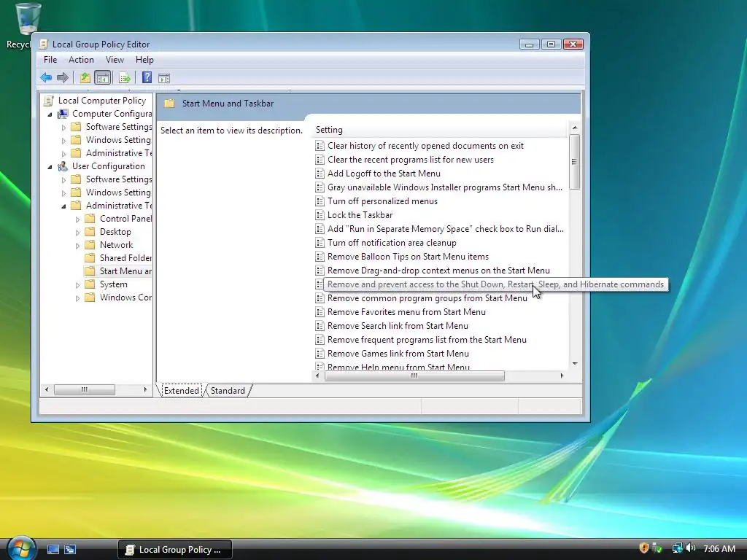Click the Export List toolbar icon
747x560 pixels.
[124, 77]
